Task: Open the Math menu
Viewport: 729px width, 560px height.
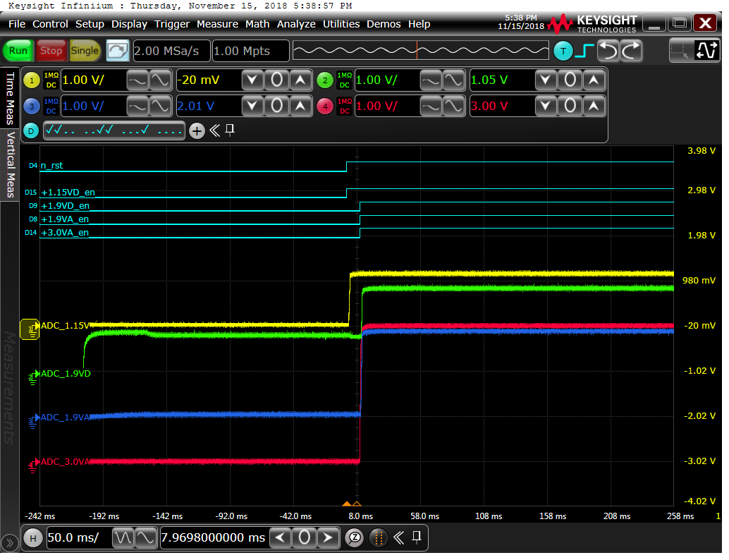Action: click(x=257, y=24)
